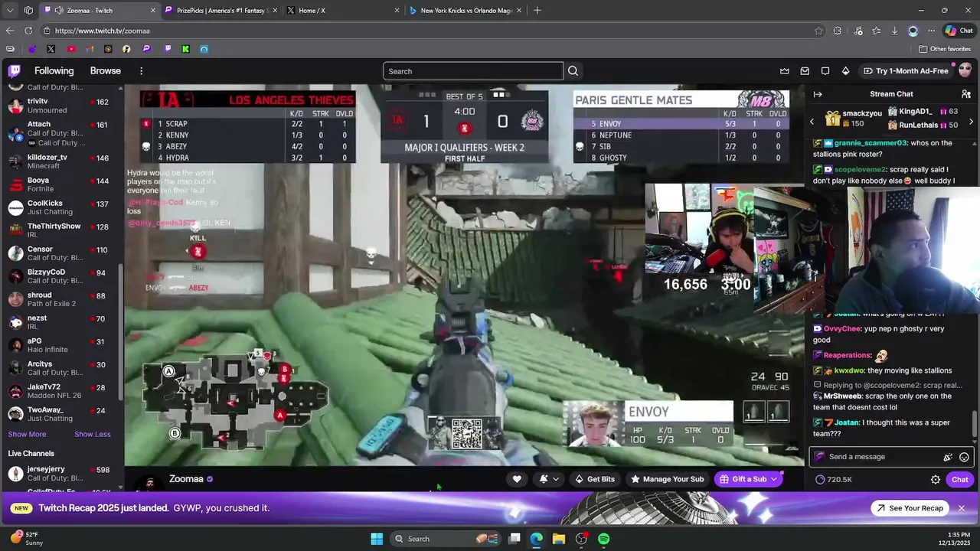Viewport: 980px width, 551px height.
Task: Open chat celebration icon beside emote picker
Action: [948, 457]
